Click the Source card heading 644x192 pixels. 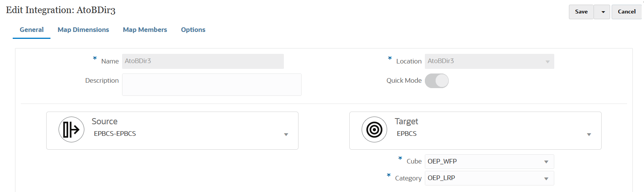point(104,122)
